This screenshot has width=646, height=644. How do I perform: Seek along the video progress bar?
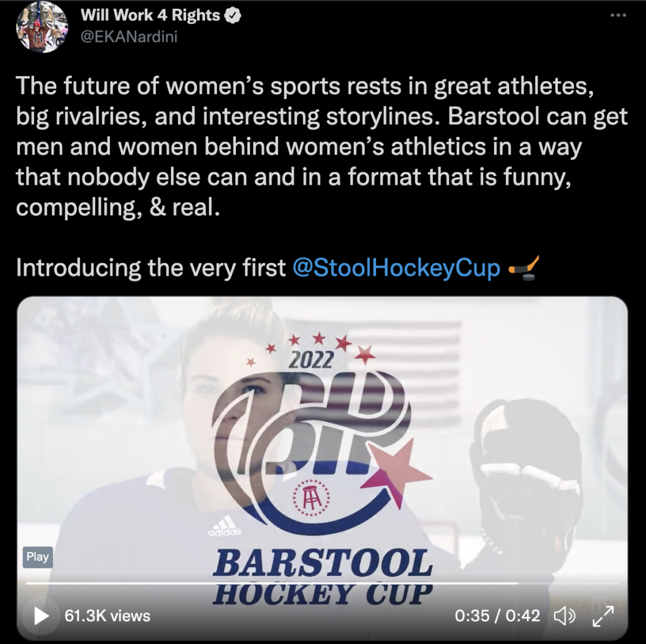tap(322, 583)
